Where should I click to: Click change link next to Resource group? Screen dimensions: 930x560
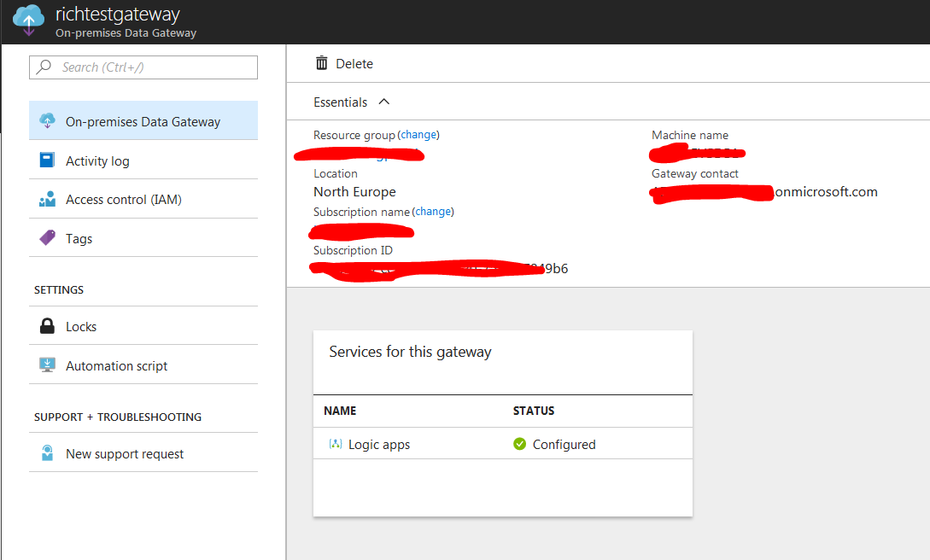coord(418,135)
